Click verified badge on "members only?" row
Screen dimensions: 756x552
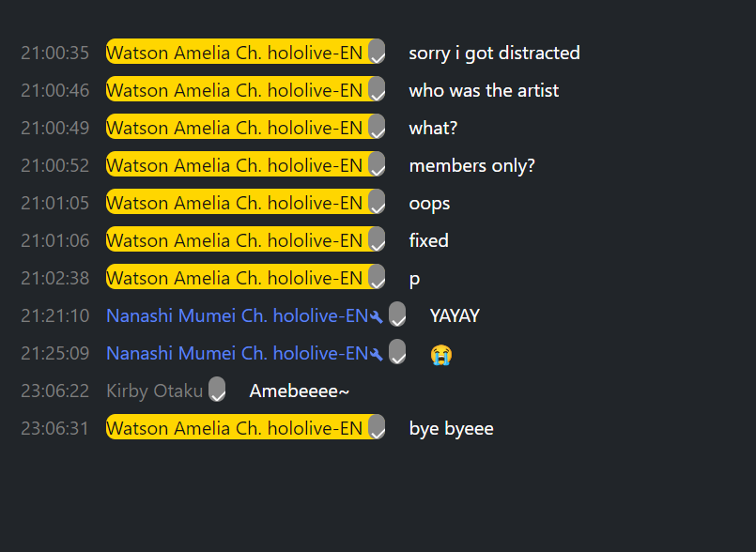tap(377, 164)
